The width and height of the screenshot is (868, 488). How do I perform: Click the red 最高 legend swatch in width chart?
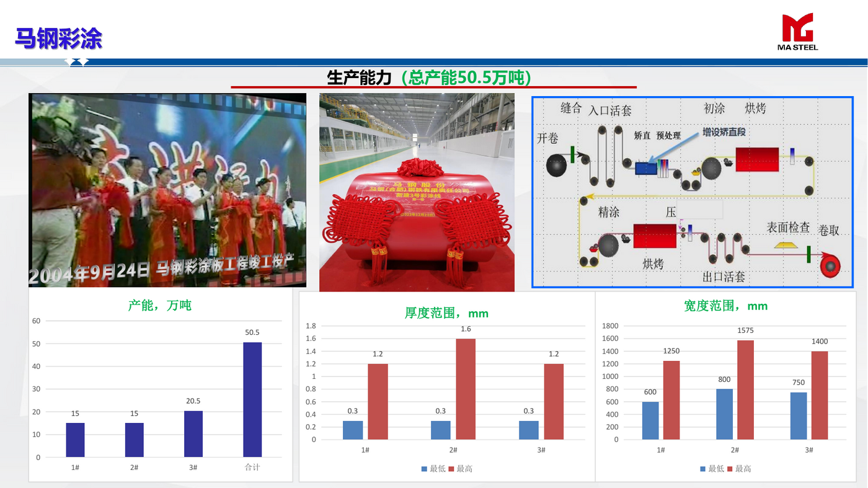coord(730,469)
